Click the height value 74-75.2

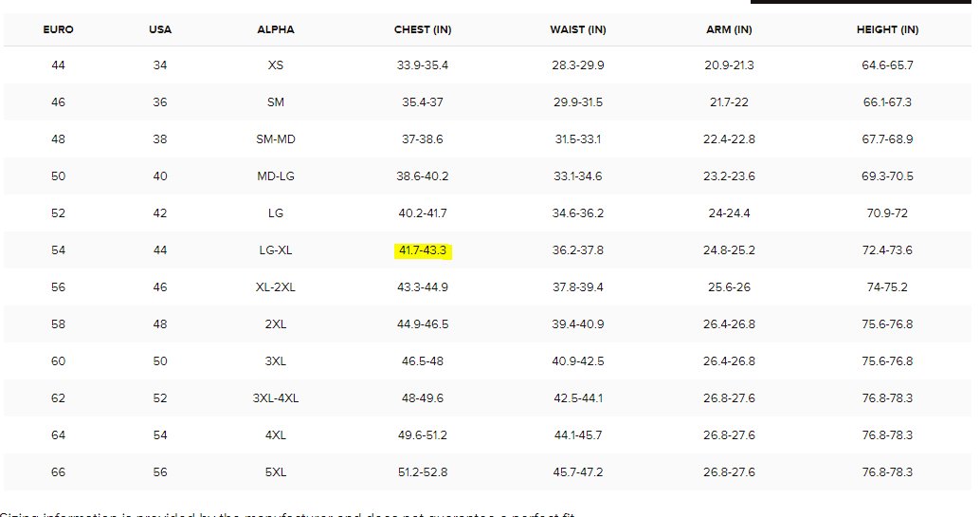[887, 287]
